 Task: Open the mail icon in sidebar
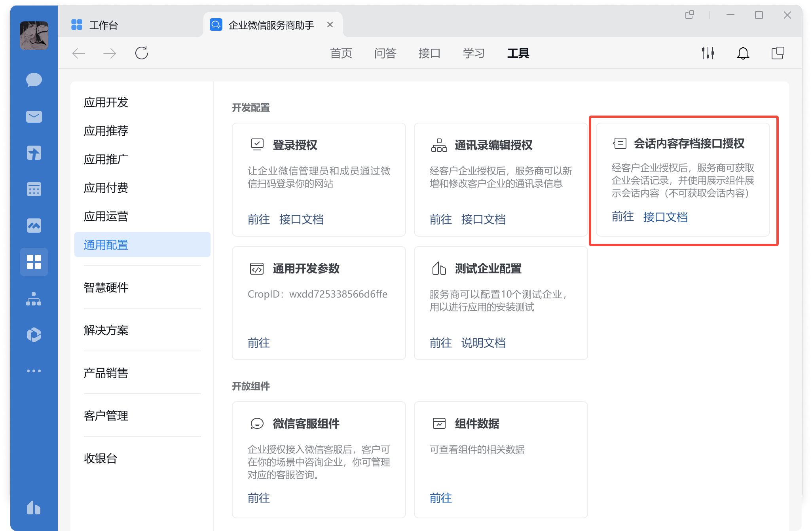(x=34, y=117)
